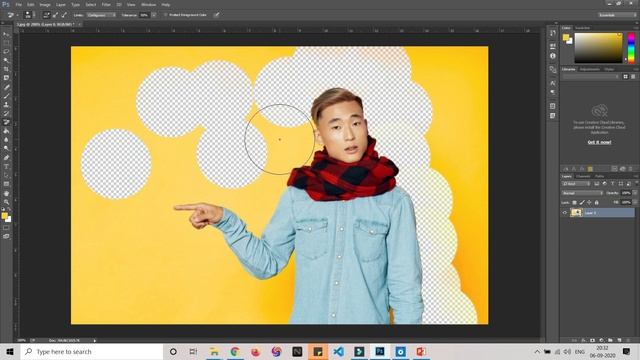Open the File menu

[18, 4]
